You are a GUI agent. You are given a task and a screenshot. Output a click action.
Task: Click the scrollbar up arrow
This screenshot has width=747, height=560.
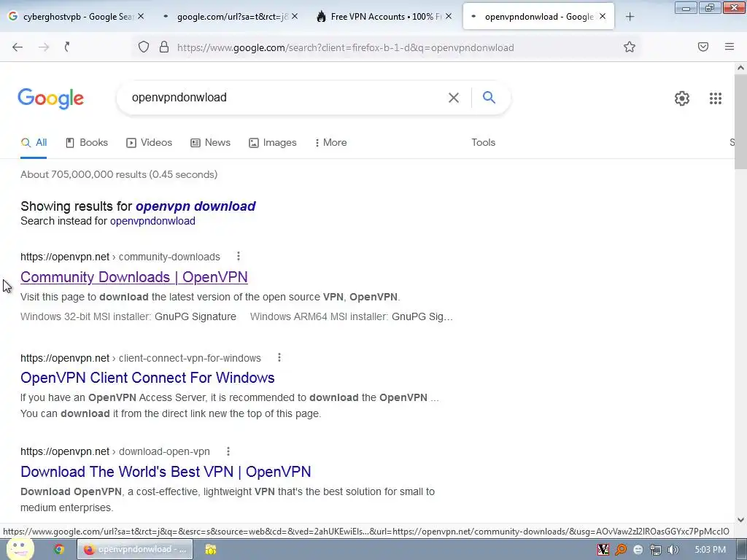740,68
